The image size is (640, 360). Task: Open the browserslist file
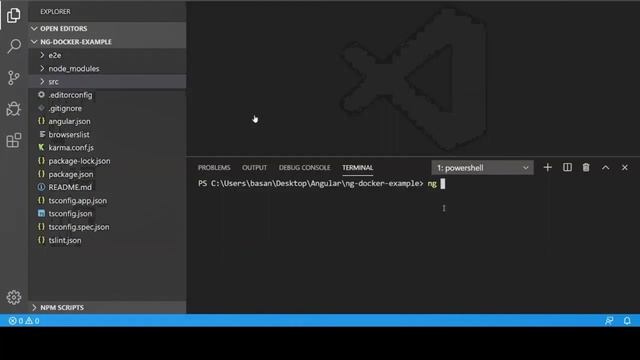coord(69,134)
